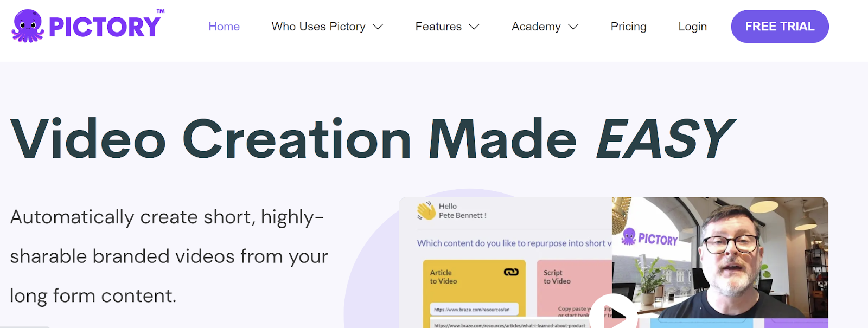Click the 'Hello Pete Bennett !' greeting
The height and width of the screenshot is (328, 868).
[463, 211]
